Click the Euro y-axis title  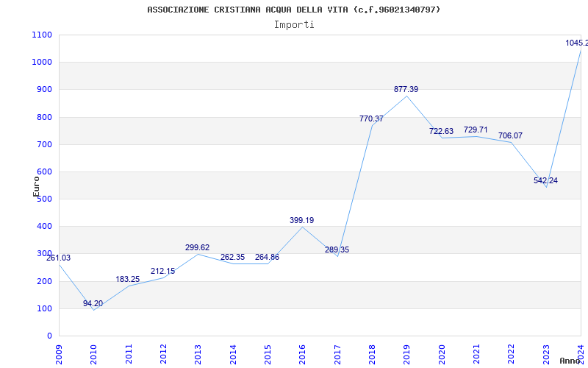click(x=36, y=185)
